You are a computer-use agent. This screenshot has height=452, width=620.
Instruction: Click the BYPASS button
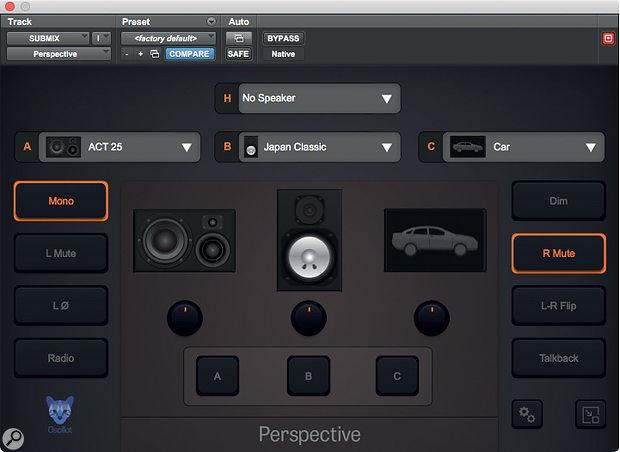283,38
